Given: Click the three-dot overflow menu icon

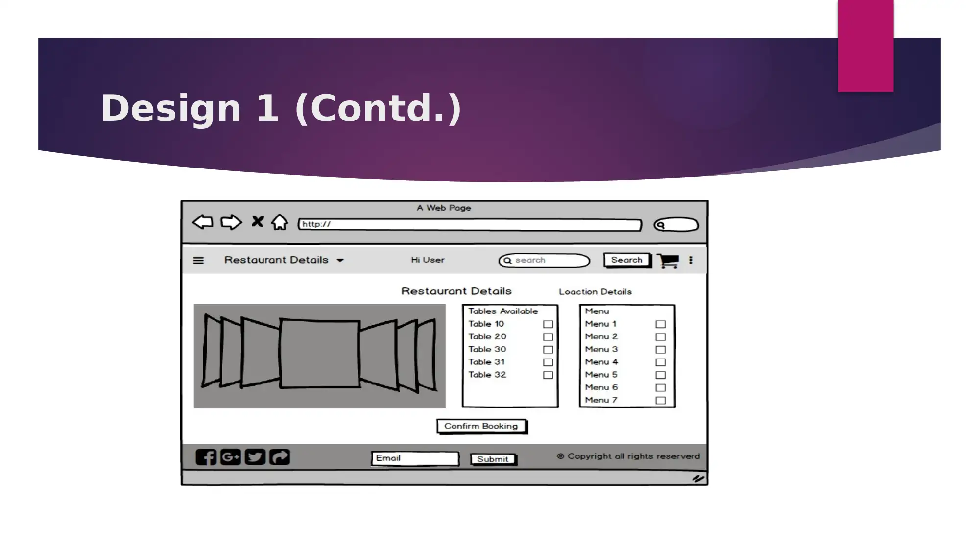Looking at the screenshot, I should [690, 261].
